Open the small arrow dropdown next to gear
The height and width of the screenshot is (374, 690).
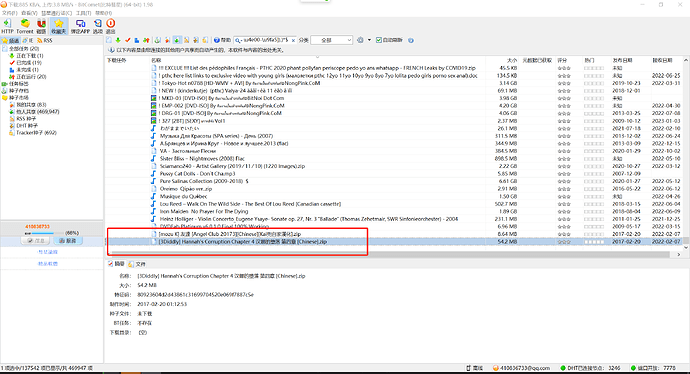(369, 40)
